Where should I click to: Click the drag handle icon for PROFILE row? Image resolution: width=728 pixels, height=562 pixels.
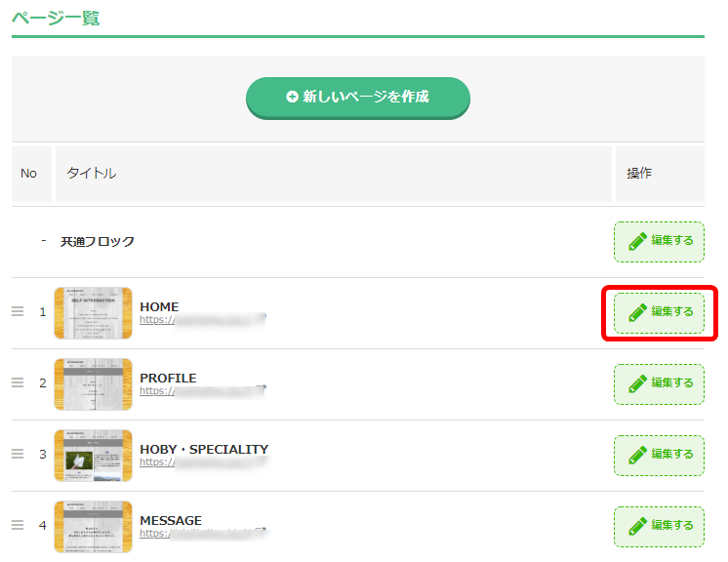tap(18, 382)
